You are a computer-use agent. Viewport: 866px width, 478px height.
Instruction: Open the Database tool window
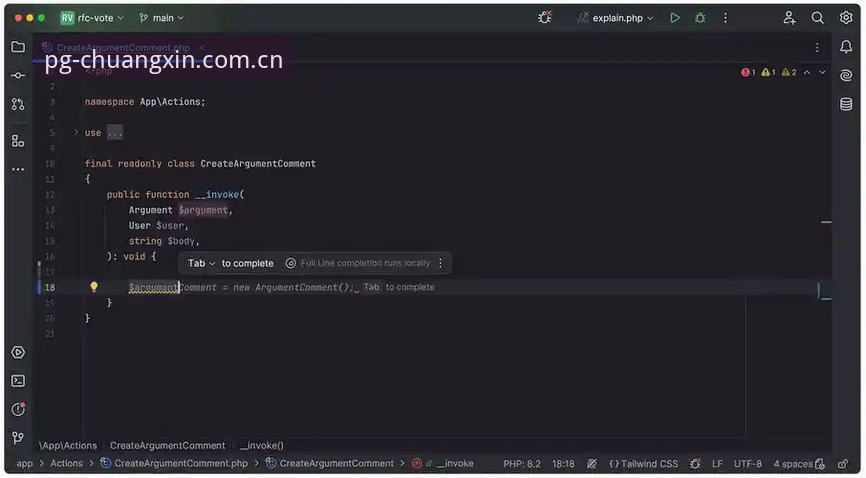846,103
